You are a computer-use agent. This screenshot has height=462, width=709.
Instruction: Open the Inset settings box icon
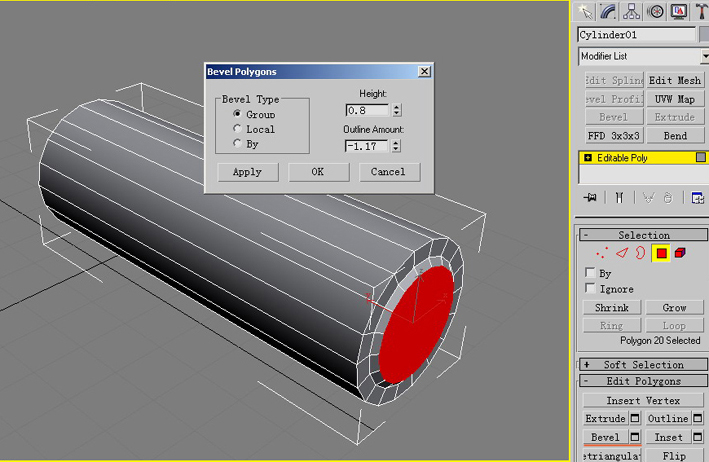(698, 437)
